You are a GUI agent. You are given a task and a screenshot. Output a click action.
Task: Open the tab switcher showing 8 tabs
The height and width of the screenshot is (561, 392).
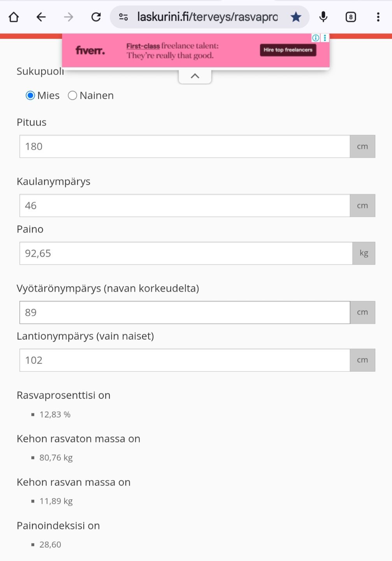350,17
